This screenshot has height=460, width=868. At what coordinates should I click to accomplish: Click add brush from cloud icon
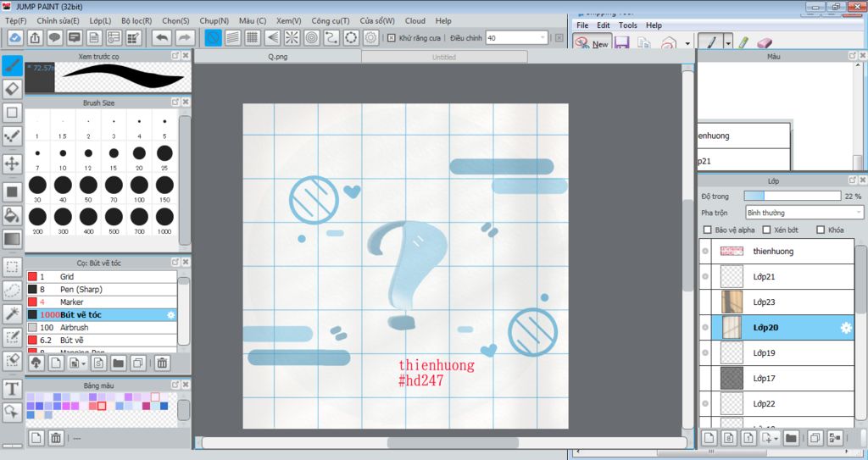tap(36, 363)
